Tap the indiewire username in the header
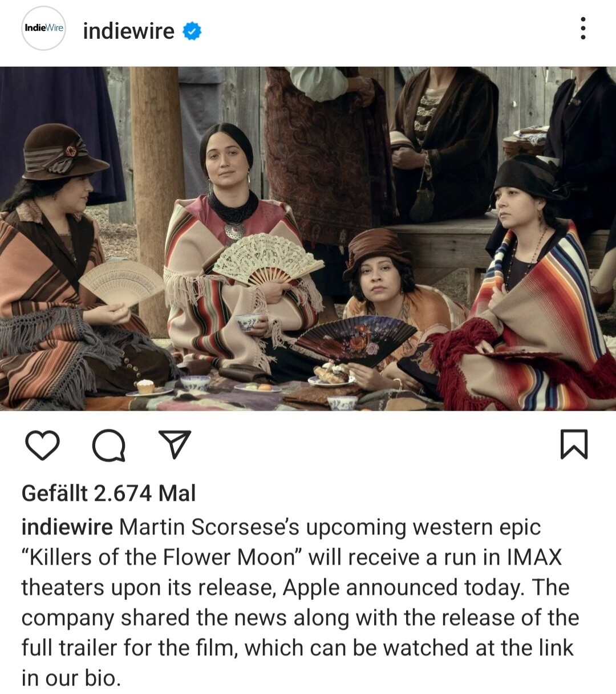This screenshot has width=616, height=694. click(x=129, y=31)
